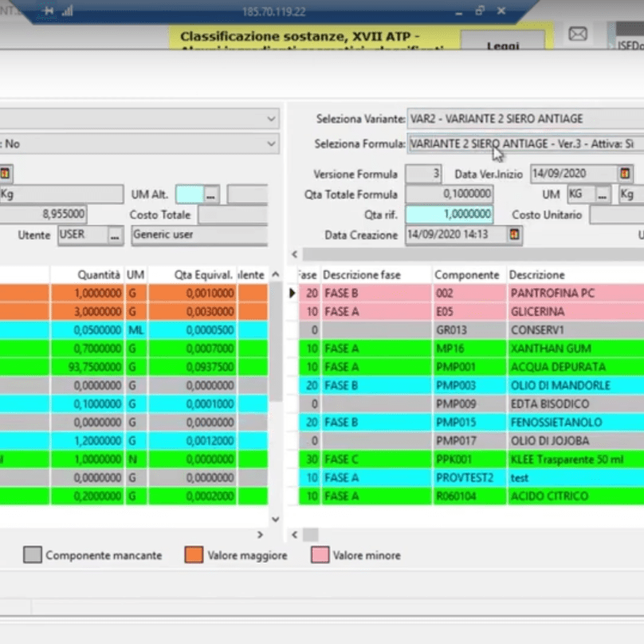
Task: Click the Costo Totale field
Action: coord(233,214)
